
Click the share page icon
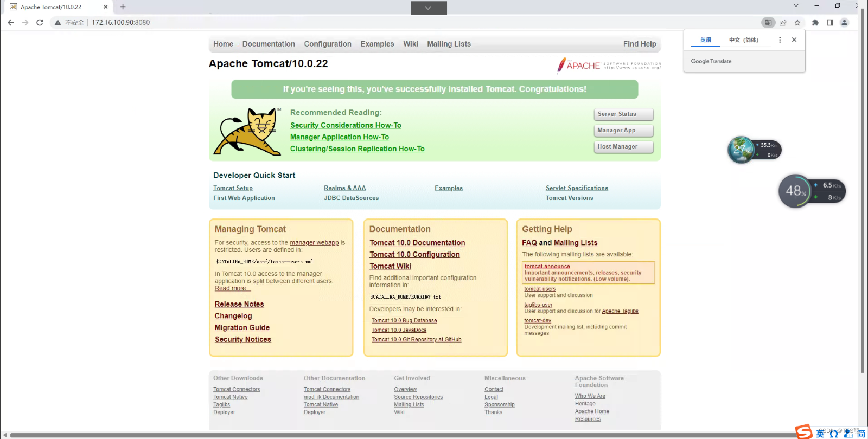783,22
